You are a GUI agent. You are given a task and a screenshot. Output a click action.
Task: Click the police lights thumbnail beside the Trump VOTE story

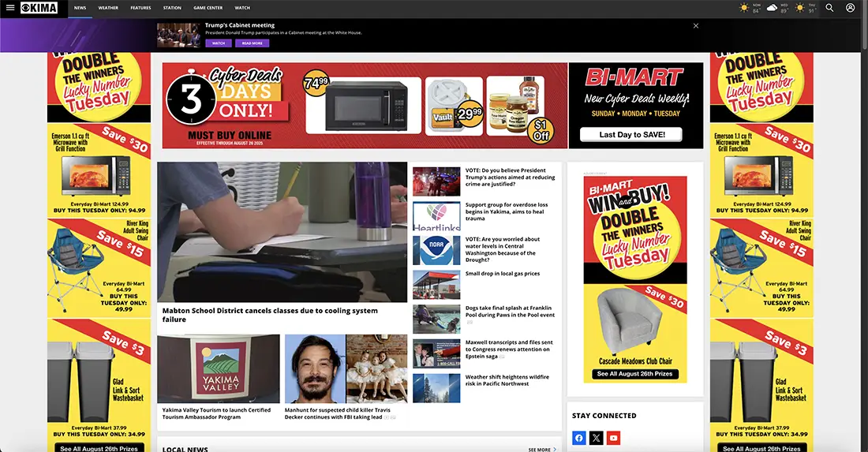[x=436, y=181]
